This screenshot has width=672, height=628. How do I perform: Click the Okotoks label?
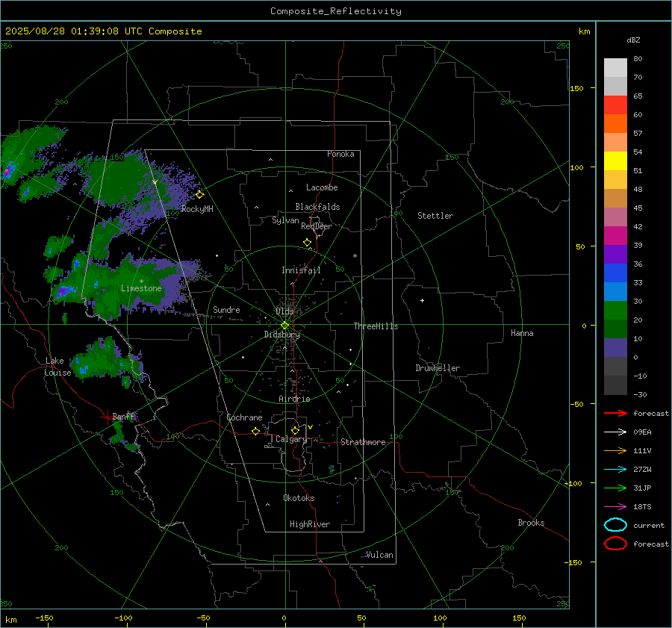click(x=299, y=498)
